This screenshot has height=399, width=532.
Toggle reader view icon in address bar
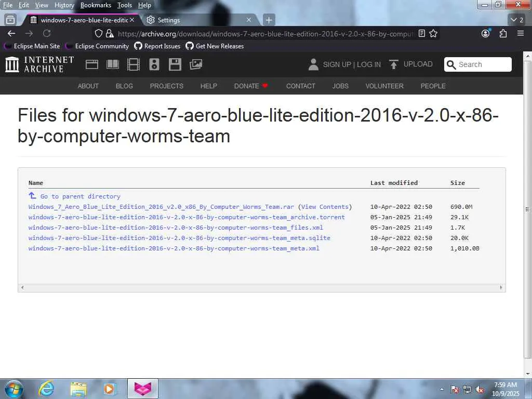pos(422,33)
